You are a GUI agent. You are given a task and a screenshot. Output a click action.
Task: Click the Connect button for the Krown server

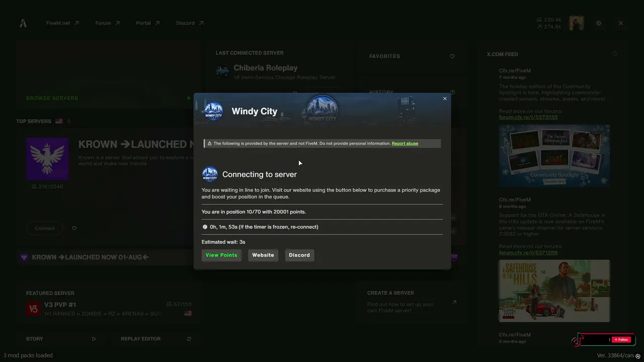[45, 228]
